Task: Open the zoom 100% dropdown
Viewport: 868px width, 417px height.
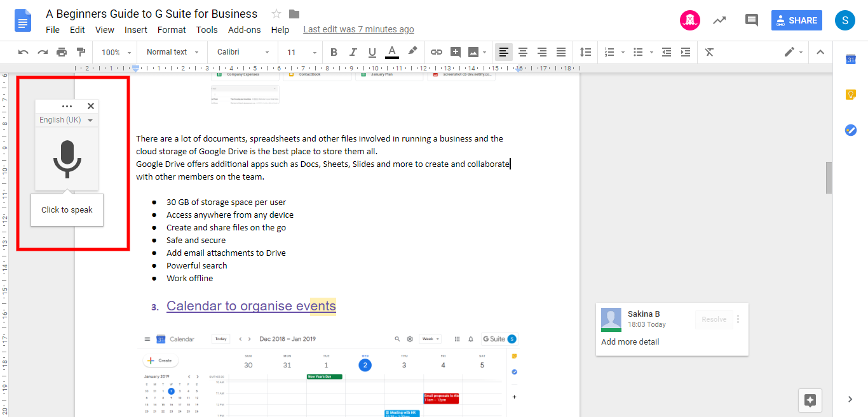Action: [116, 52]
